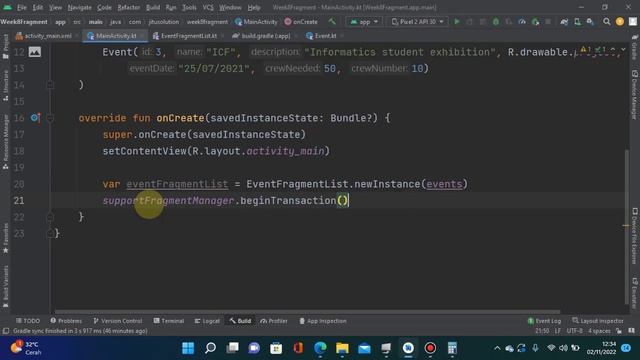Open the app run configuration dropdown
Viewport: 640px width, 360px height.
tap(364, 22)
